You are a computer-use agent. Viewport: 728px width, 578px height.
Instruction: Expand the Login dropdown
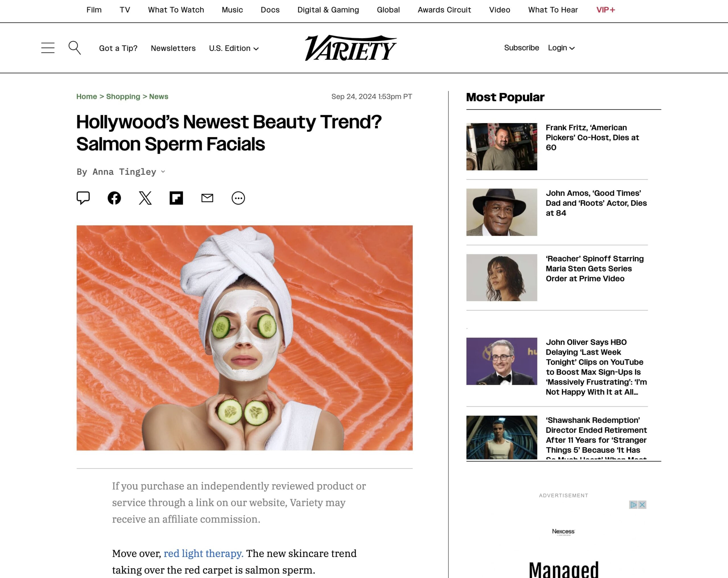(561, 48)
